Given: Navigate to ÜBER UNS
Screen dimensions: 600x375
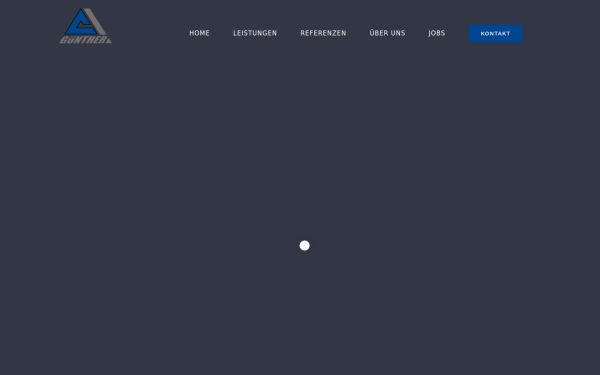Looking at the screenshot, I should 387,33.
